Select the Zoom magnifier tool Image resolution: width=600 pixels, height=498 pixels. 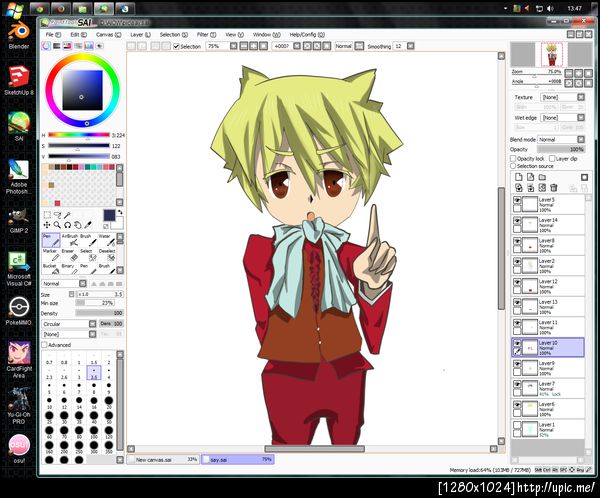(x=57, y=225)
